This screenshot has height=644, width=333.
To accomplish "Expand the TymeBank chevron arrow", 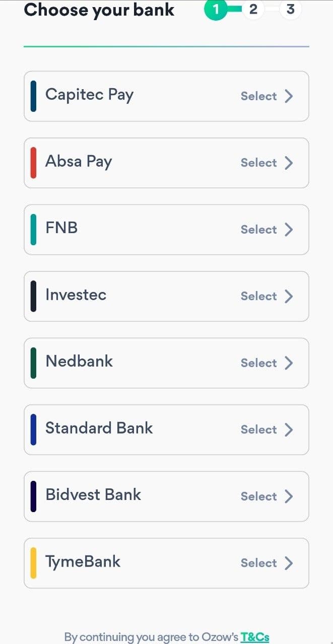I will pos(289,563).
